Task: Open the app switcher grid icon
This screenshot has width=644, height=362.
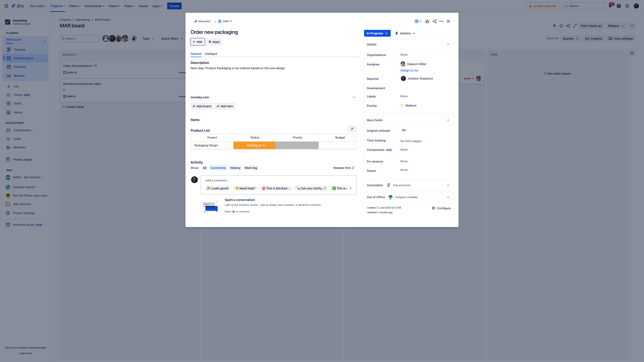Action: [x=6, y=6]
